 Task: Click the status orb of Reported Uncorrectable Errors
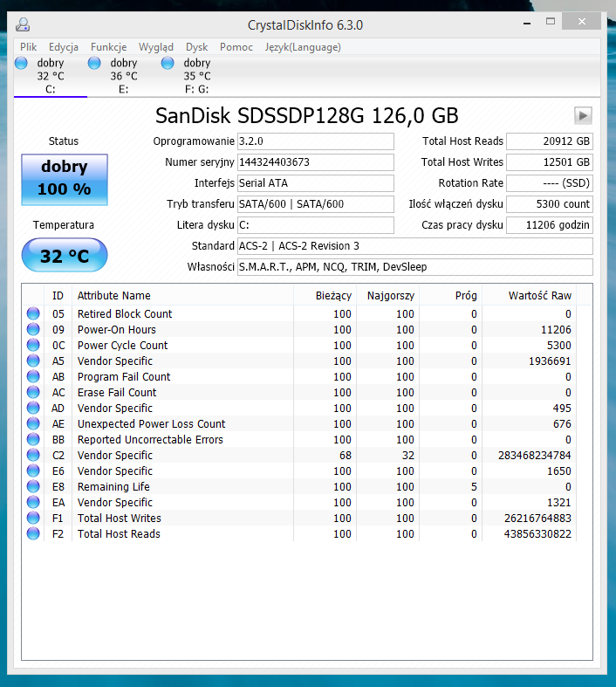(33, 439)
